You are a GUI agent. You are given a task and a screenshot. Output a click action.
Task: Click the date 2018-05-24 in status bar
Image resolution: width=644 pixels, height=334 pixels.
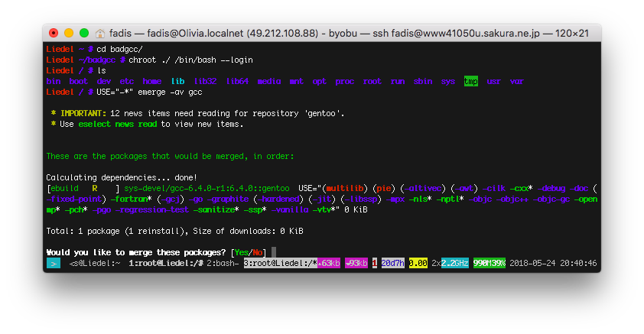tap(532, 263)
